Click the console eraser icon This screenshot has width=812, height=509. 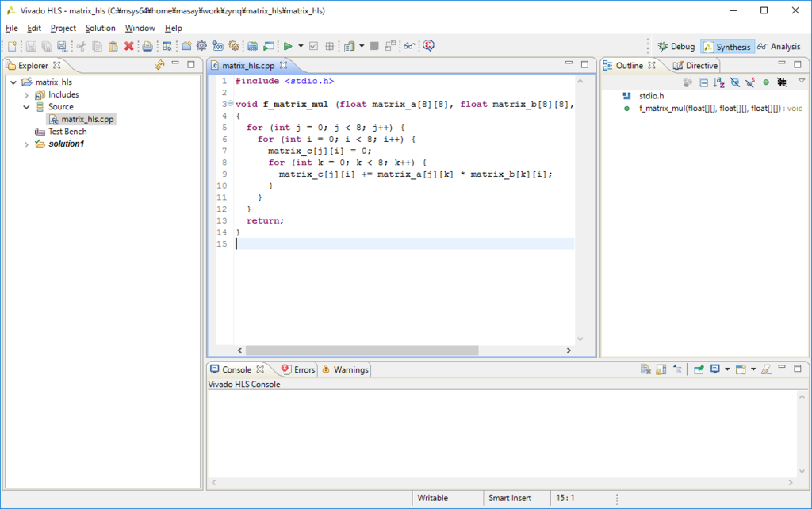(767, 369)
